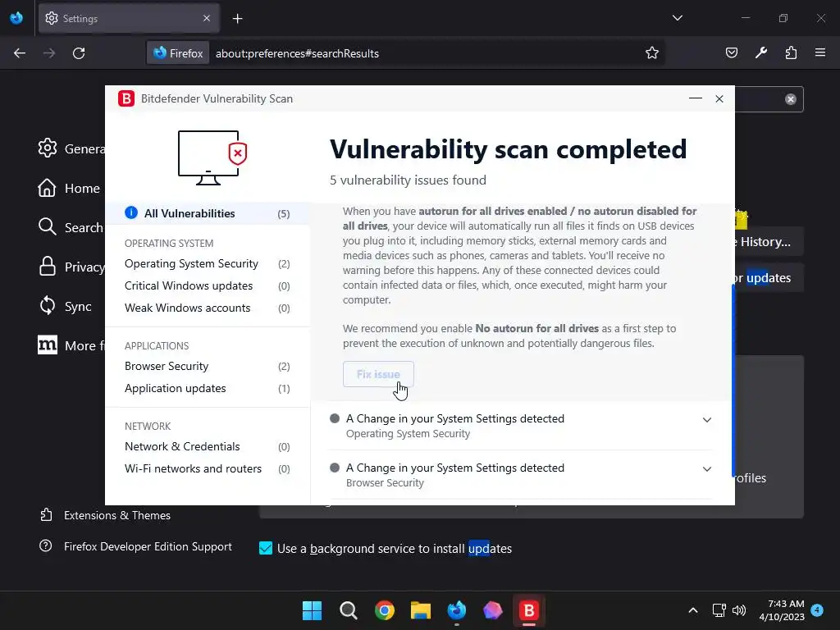Image resolution: width=840 pixels, height=630 pixels.
Task: Open the list all tabs dropdown
Action: pyautogui.click(x=677, y=18)
